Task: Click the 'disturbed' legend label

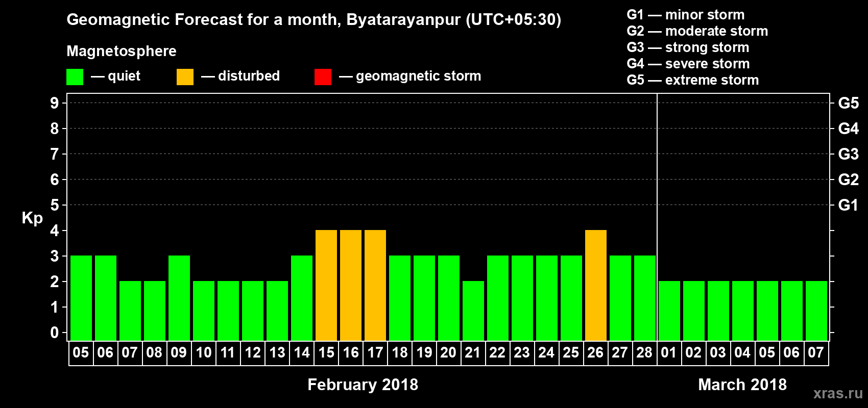Action: click(249, 76)
